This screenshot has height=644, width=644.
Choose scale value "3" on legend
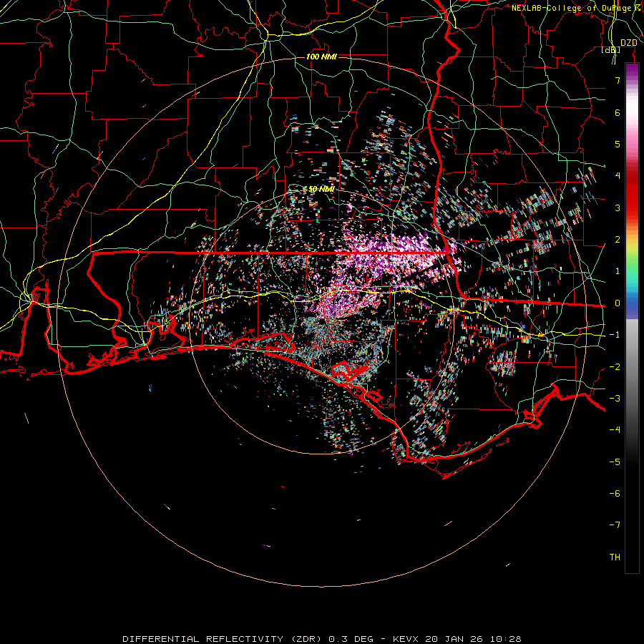point(618,208)
